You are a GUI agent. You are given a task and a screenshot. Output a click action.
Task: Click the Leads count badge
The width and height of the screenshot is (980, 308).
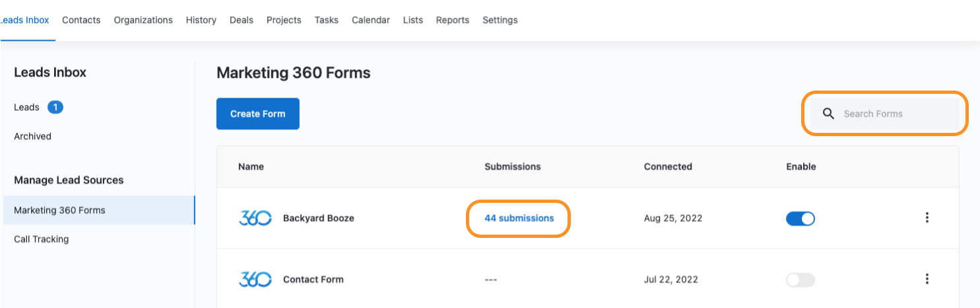click(55, 107)
